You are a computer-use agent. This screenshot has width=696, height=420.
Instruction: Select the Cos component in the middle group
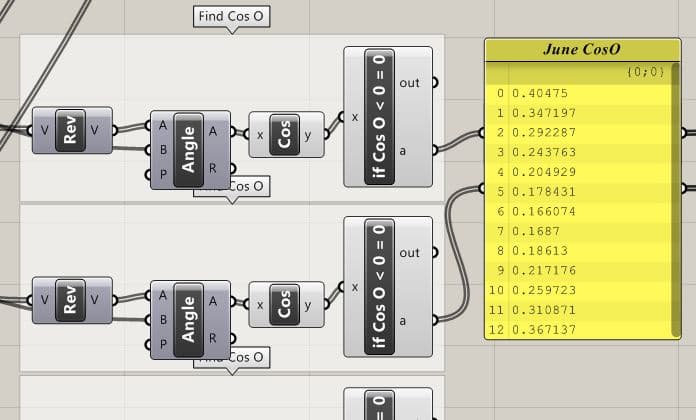[285, 304]
